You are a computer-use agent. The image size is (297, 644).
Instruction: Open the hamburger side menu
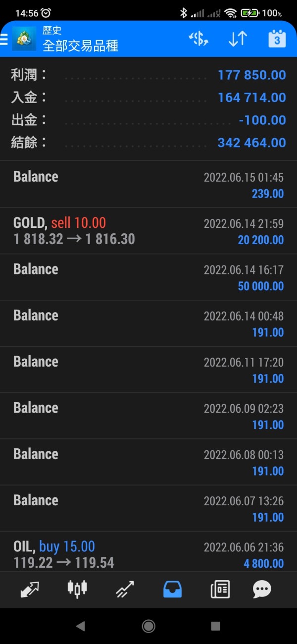[4, 39]
